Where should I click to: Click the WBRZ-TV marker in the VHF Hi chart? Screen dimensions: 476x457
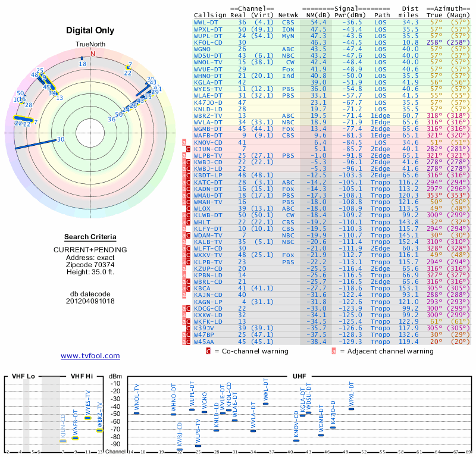pyautogui.click(x=100, y=430)
